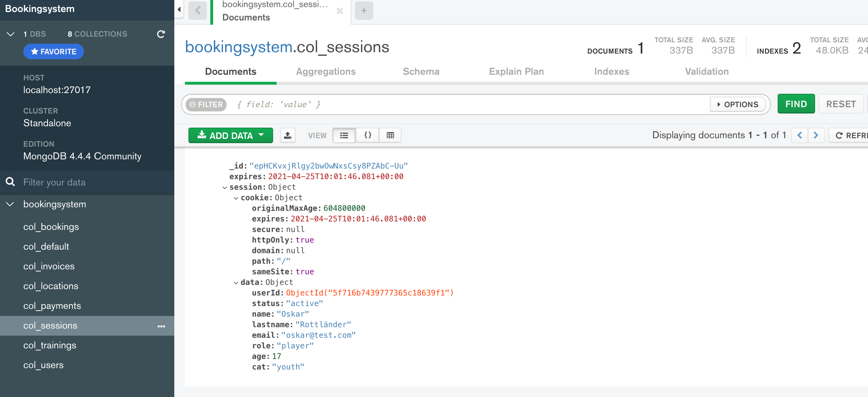Open the Aggregations tab

(x=326, y=72)
